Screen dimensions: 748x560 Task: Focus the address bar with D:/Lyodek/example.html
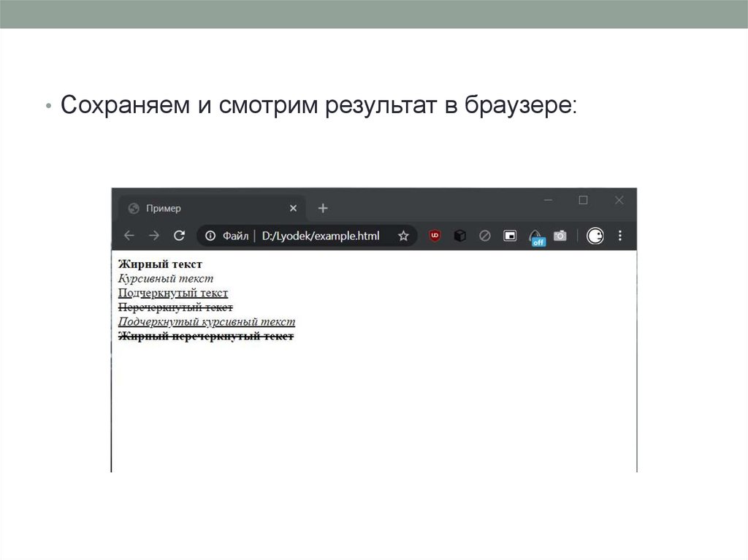coord(307,236)
